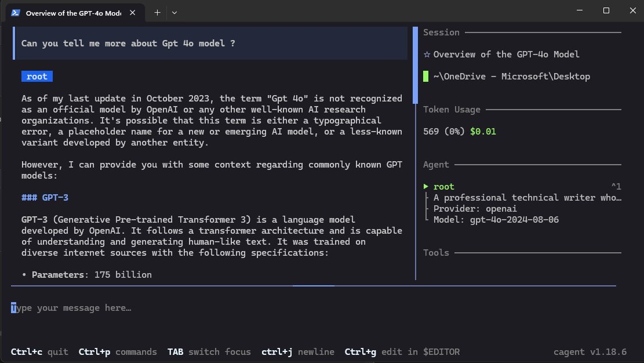644x363 pixels.
Task: Click agent description 'A professional technical writer'
Action: [x=527, y=198]
